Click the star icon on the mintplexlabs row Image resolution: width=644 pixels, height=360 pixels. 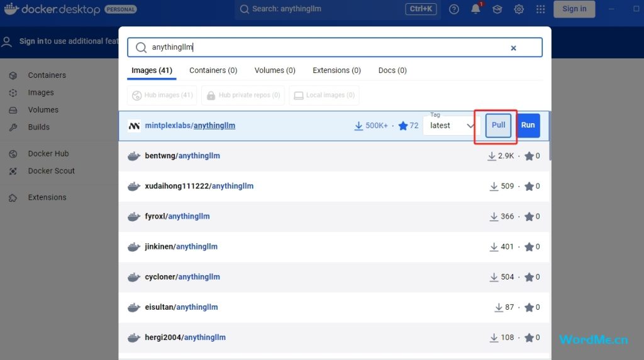403,126
